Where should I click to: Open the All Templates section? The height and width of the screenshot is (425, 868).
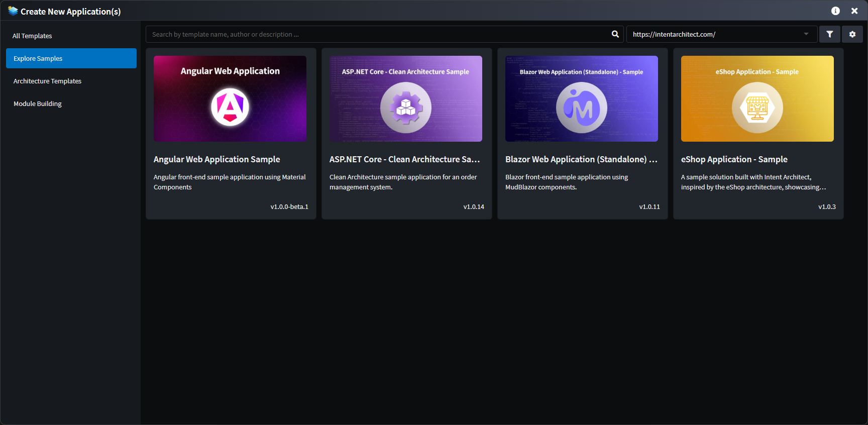click(x=71, y=36)
